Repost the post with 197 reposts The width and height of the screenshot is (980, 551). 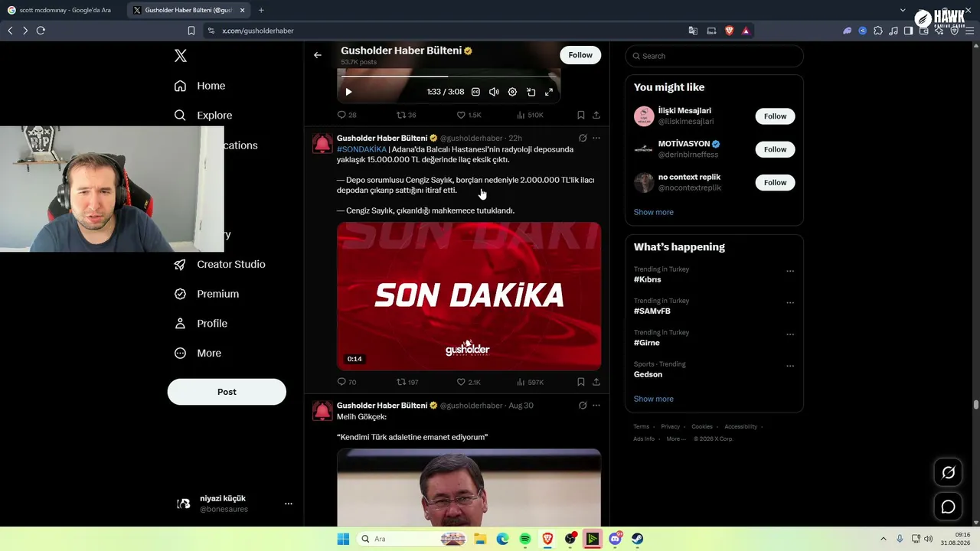click(x=407, y=382)
